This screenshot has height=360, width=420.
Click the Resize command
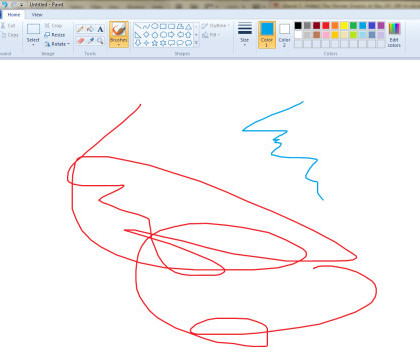[x=55, y=35]
